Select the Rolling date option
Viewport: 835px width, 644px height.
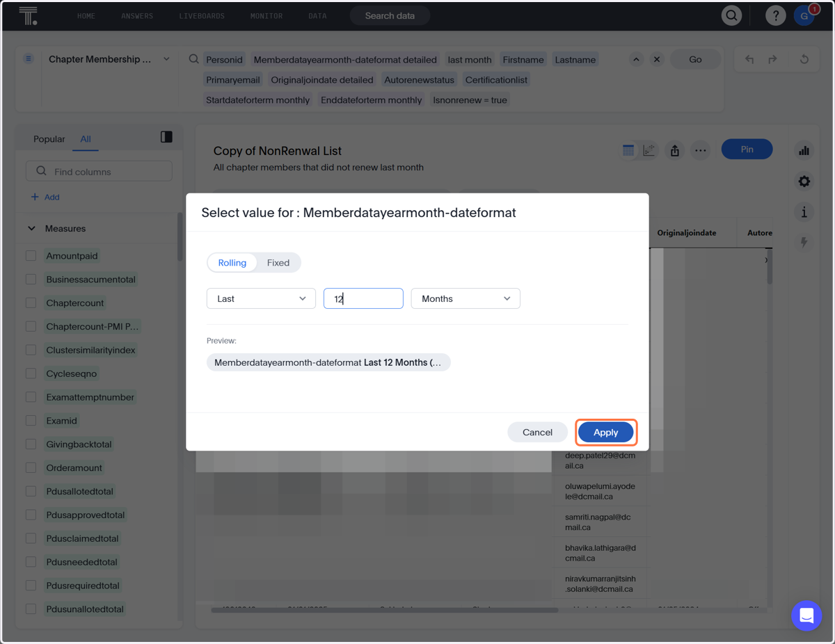232,262
